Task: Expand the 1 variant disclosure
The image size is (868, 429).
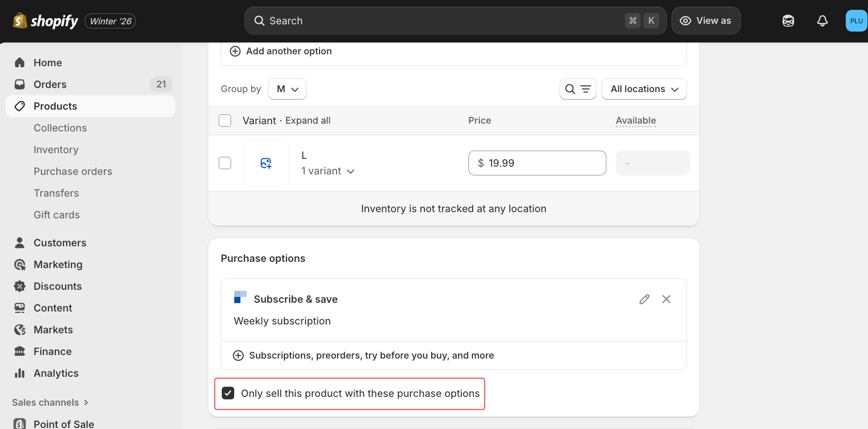Action: (x=328, y=171)
